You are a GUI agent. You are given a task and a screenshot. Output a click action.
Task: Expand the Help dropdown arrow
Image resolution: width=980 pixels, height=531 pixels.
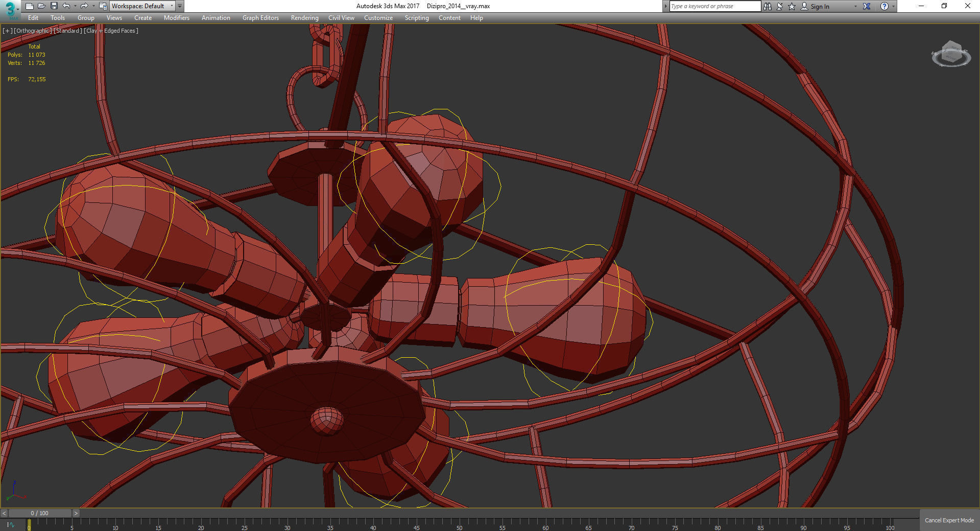coord(893,7)
